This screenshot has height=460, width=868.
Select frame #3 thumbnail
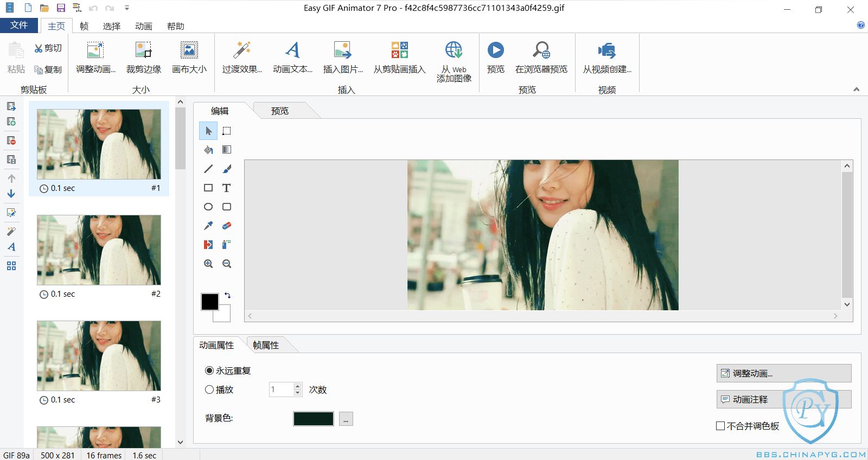(x=99, y=356)
